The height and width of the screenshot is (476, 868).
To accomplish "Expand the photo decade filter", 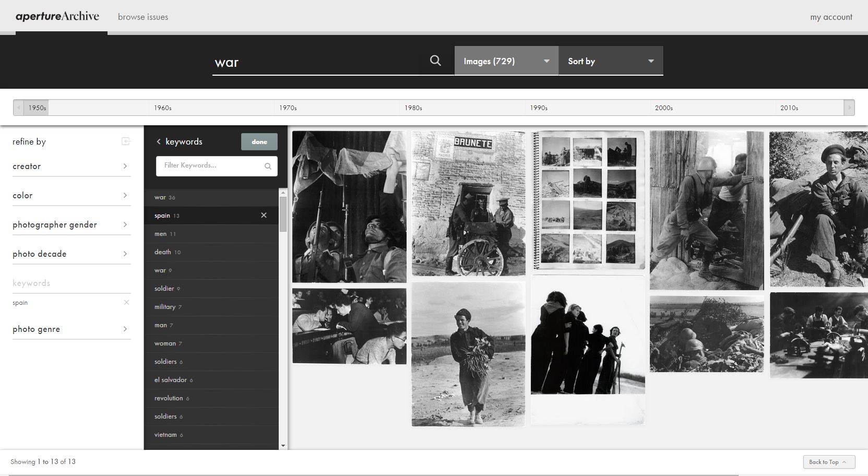I will tap(71, 254).
